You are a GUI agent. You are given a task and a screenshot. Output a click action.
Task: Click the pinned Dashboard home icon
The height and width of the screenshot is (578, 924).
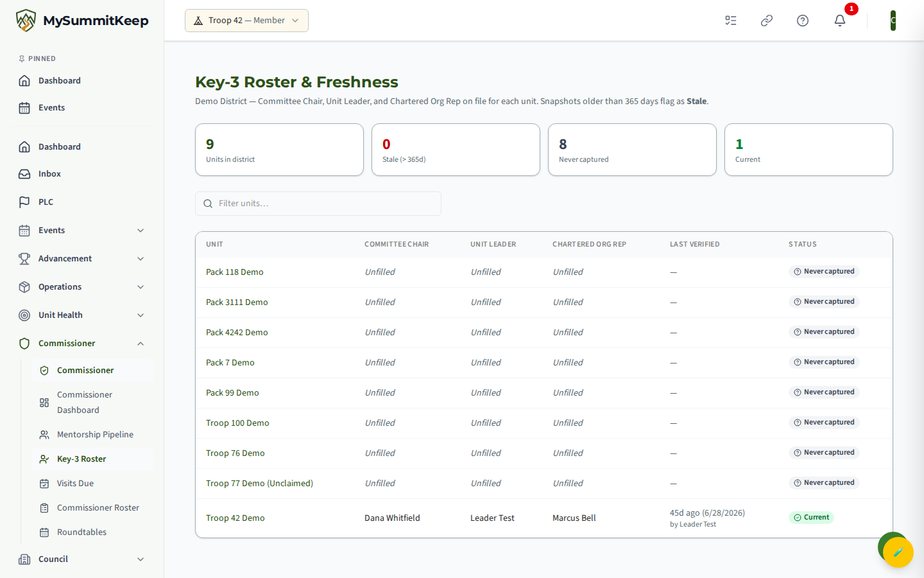pyautogui.click(x=24, y=81)
